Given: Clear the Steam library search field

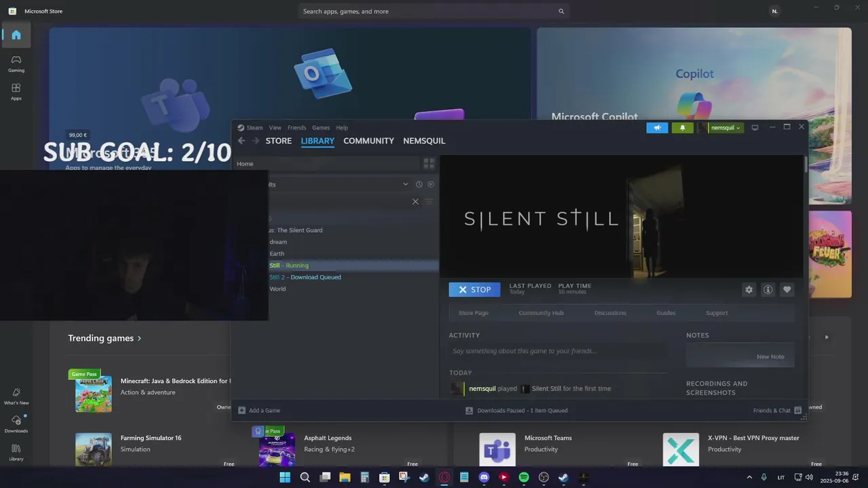Looking at the screenshot, I should point(416,201).
